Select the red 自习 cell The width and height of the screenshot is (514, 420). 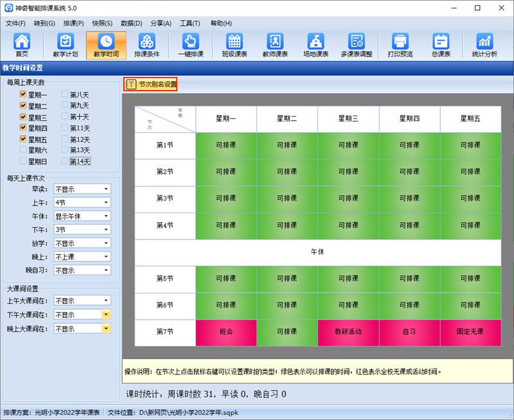[x=409, y=332]
